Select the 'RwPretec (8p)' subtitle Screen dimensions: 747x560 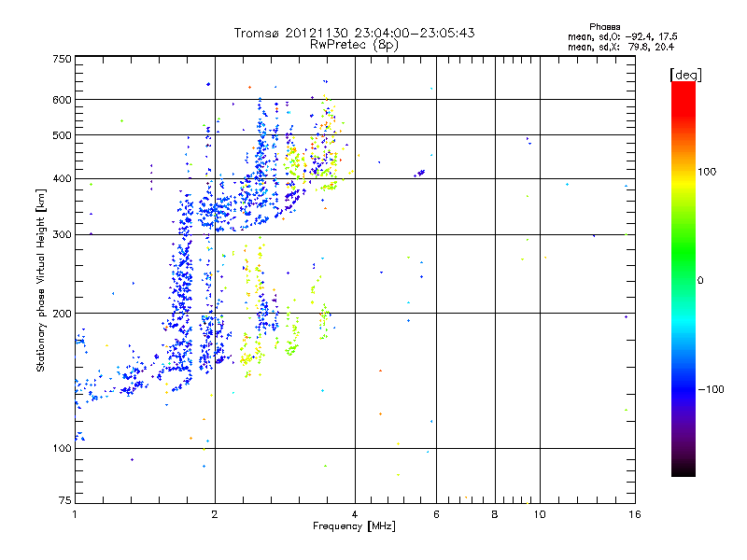[354, 45]
